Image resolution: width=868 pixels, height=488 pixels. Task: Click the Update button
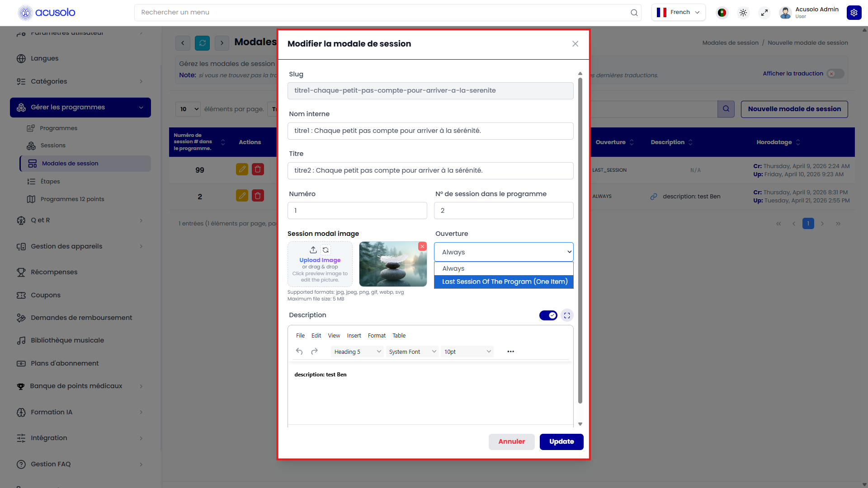[561, 442]
